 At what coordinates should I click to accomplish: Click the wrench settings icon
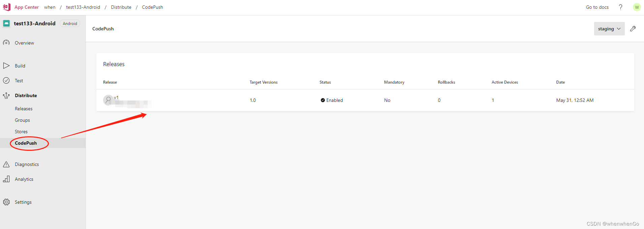pos(633,29)
